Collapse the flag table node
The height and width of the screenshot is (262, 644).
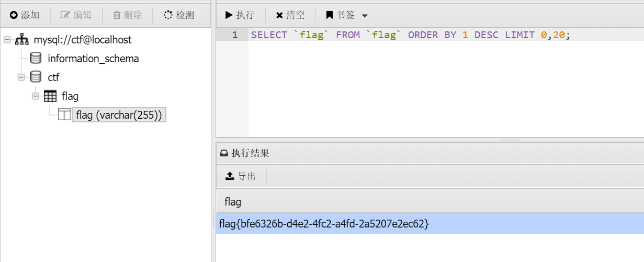[35, 96]
